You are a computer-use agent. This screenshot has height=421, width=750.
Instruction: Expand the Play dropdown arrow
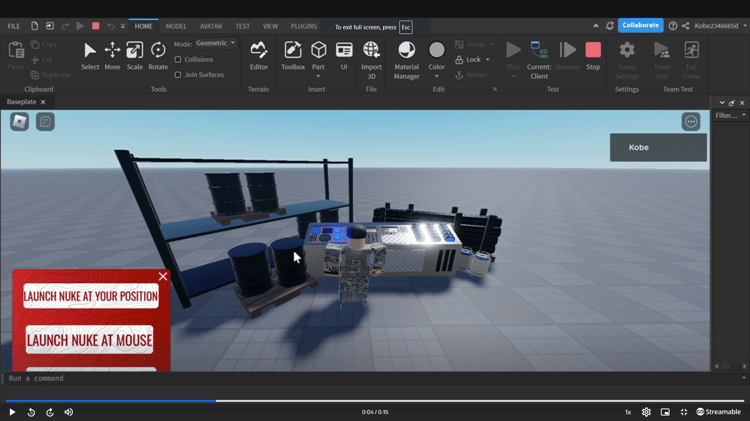pos(513,76)
